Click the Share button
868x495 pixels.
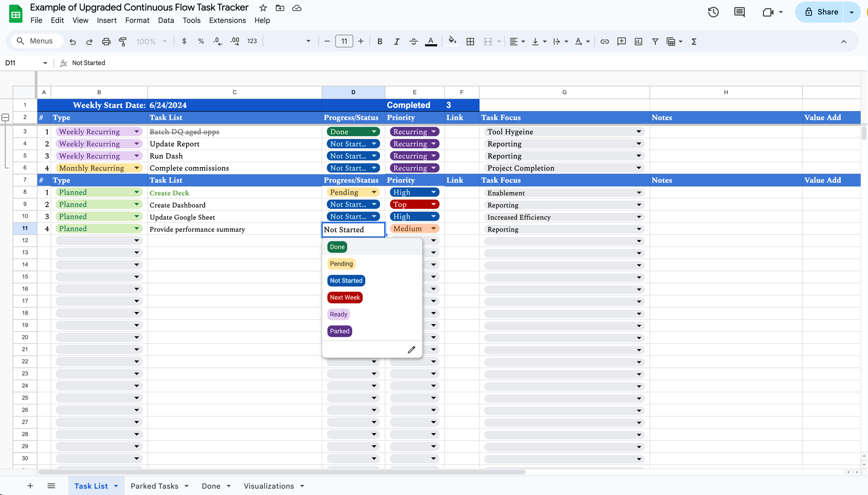point(821,12)
